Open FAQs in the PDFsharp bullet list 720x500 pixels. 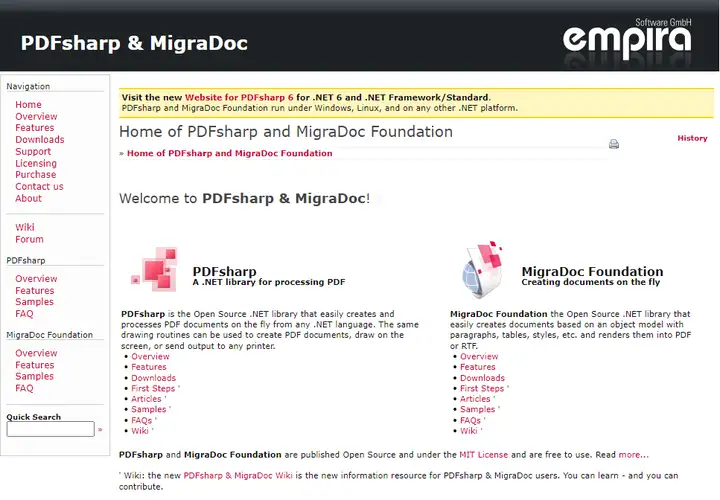141,420
